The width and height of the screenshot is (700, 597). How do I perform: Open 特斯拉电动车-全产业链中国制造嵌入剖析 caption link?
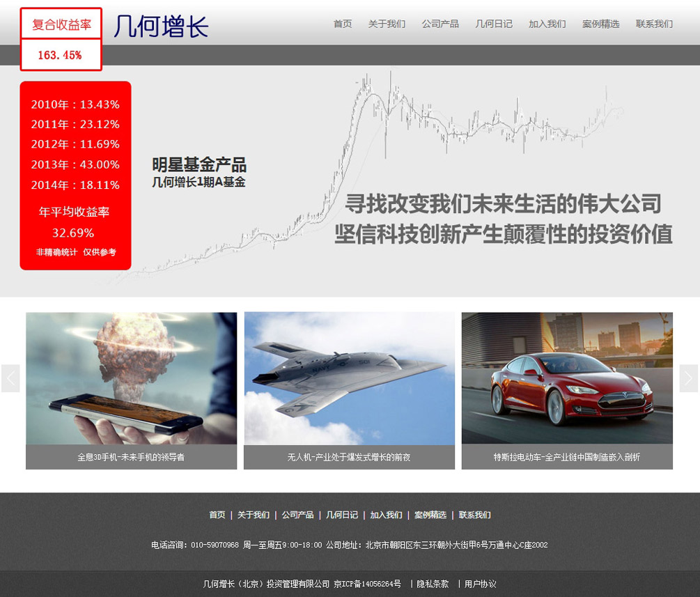567,457
